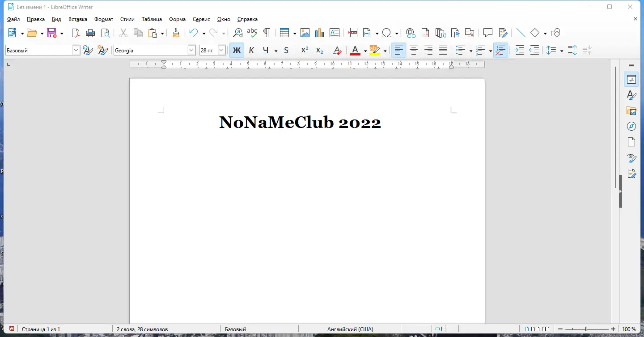Apply the yellow highlighting color
Image resolution: width=644 pixels, height=337 pixels.
[x=375, y=51]
